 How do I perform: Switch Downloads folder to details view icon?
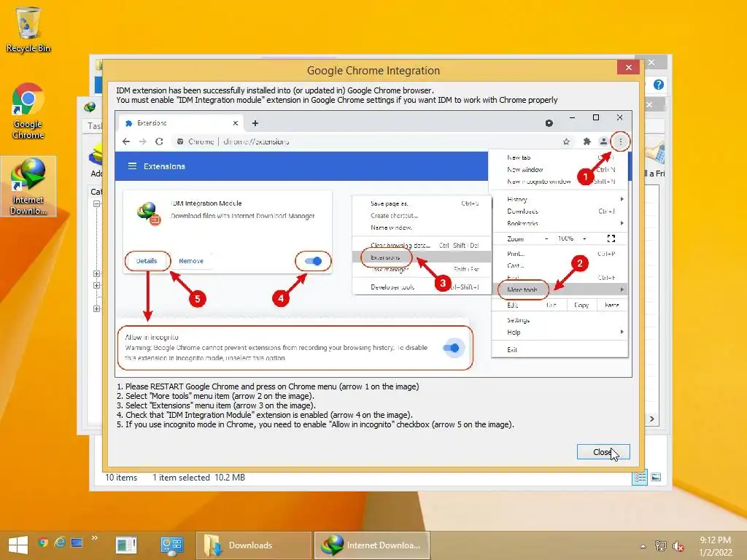[x=640, y=477]
